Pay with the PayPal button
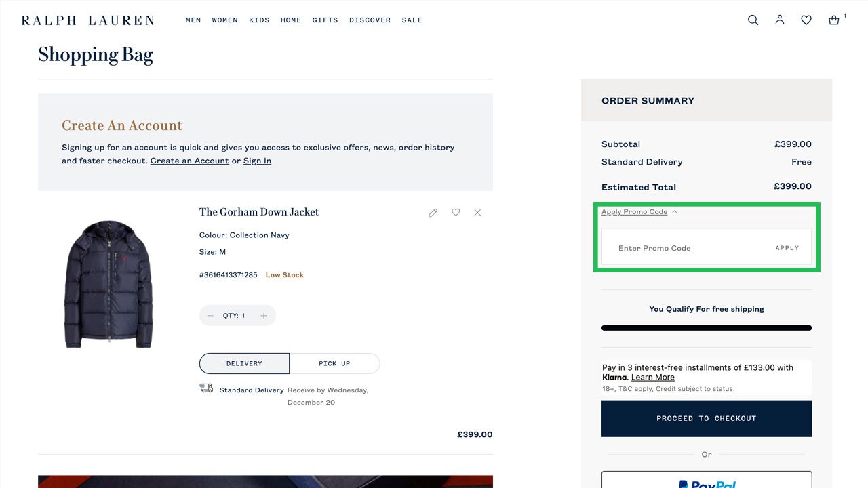 [707, 480]
